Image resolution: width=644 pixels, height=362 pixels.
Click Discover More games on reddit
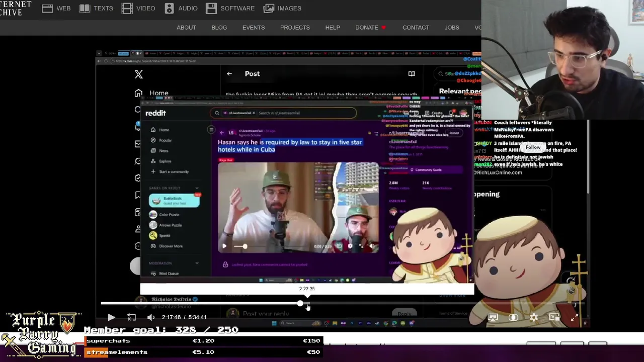point(166,246)
